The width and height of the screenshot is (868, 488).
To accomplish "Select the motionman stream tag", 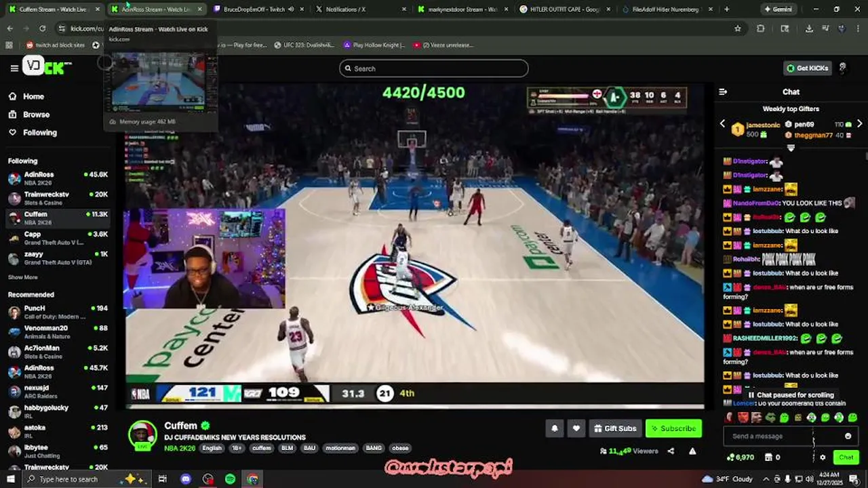I will coord(340,448).
